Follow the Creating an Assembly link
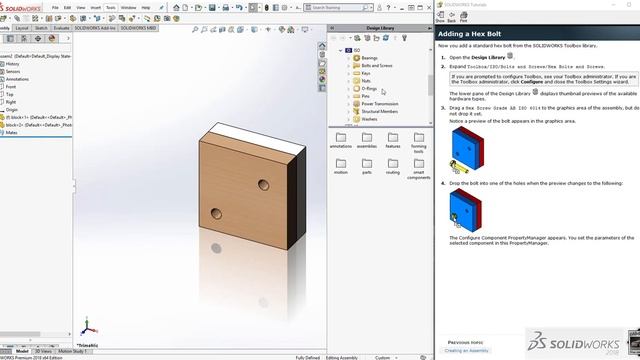Viewport: 640px width, 360px height. click(x=466, y=351)
